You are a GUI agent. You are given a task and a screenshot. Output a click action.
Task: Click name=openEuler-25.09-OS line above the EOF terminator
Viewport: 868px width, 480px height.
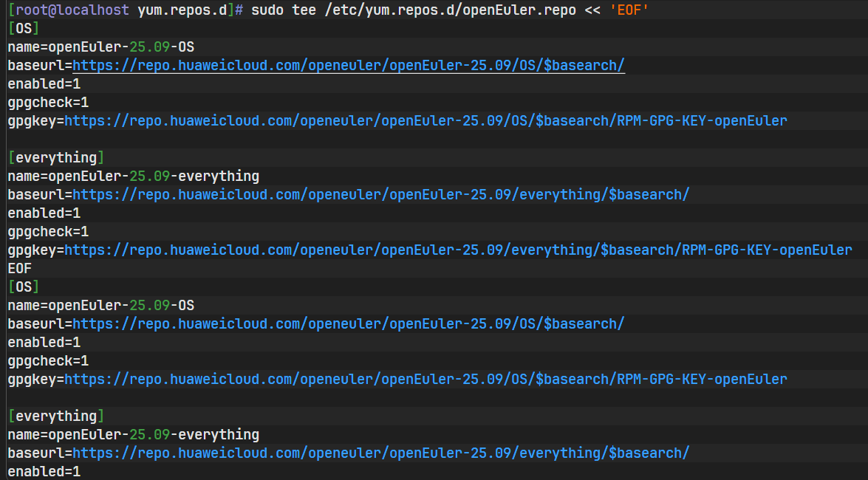[100, 47]
